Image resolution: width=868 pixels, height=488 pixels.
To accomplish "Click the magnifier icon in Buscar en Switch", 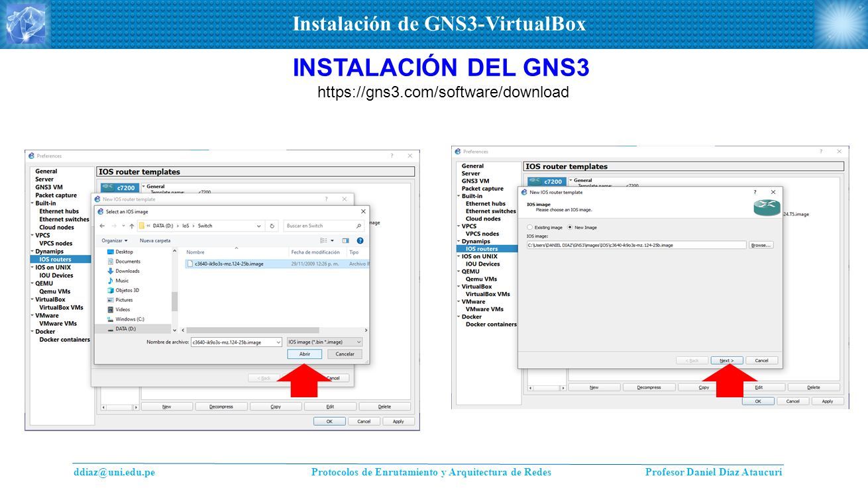I will tap(358, 226).
